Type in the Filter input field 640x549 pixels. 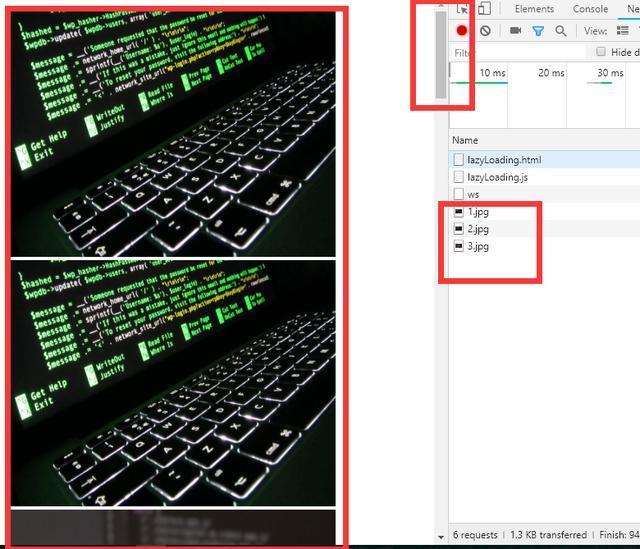click(515, 52)
